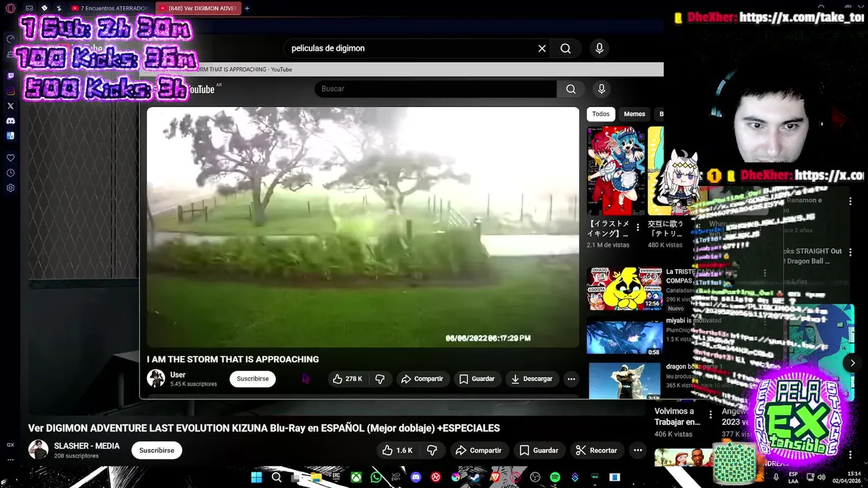Open the yellow character thumbnail showing 12:56
868x488 pixels.
coord(624,289)
